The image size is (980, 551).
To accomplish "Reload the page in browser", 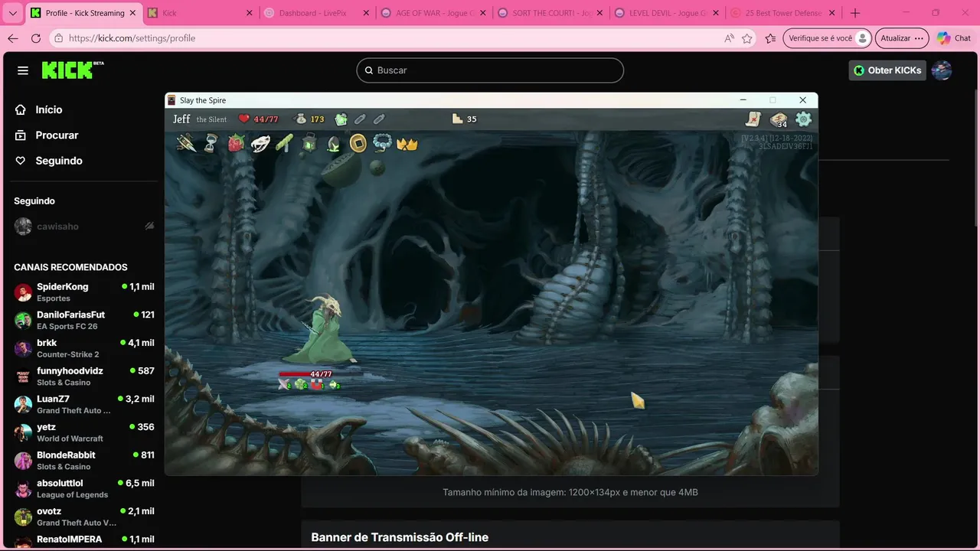I will tap(36, 38).
